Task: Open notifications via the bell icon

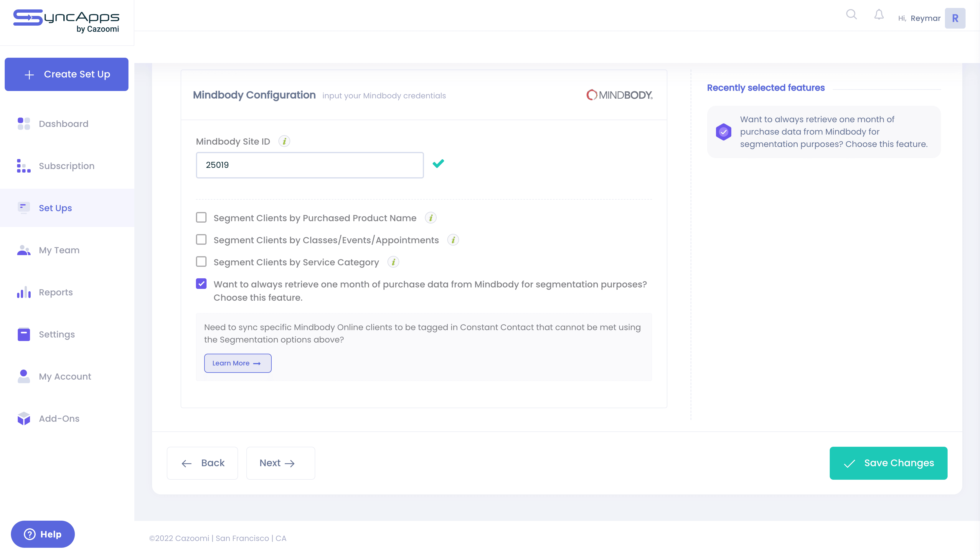Action: click(x=879, y=14)
